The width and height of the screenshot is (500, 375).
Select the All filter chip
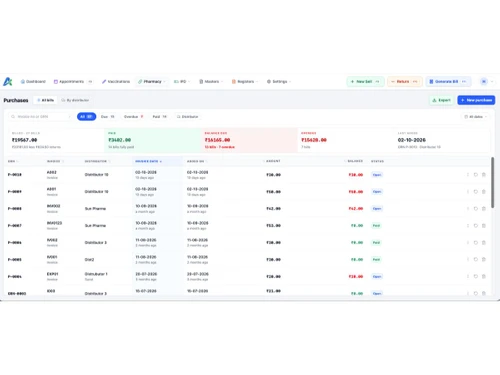pyautogui.click(x=86, y=117)
